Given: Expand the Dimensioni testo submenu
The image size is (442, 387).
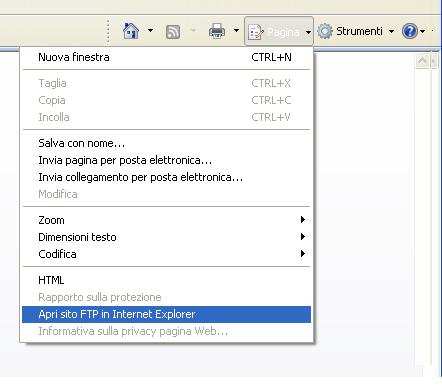Looking at the screenshot, I should pyautogui.click(x=166, y=237).
